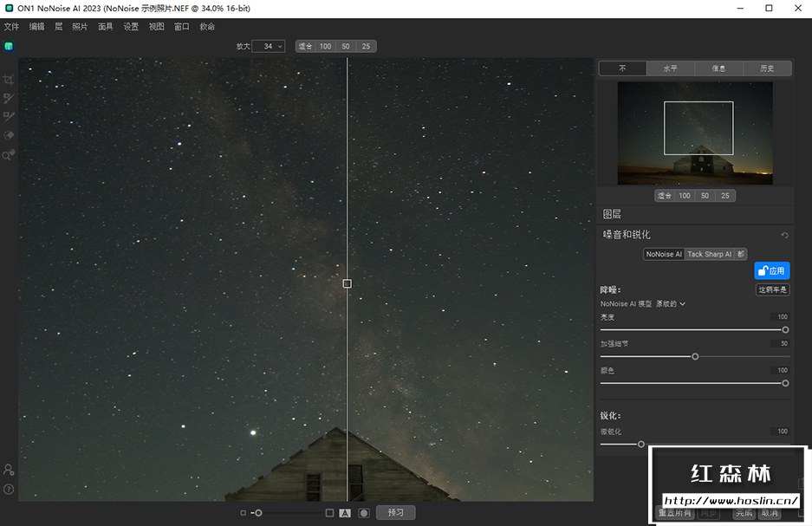Click the blue 应用 button

(771, 271)
